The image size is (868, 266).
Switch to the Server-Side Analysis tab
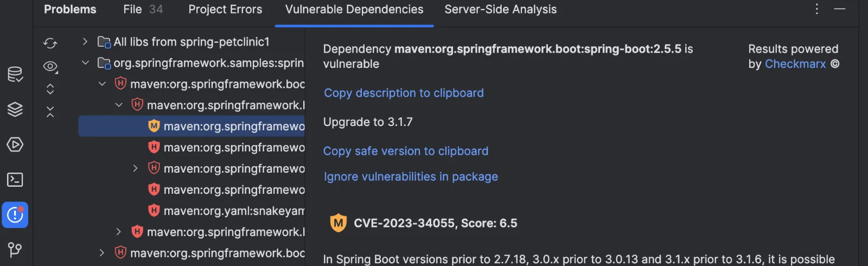point(500,9)
